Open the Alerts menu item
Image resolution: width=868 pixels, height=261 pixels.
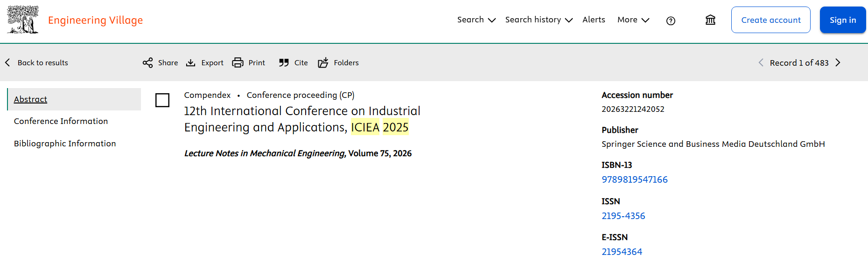[594, 20]
